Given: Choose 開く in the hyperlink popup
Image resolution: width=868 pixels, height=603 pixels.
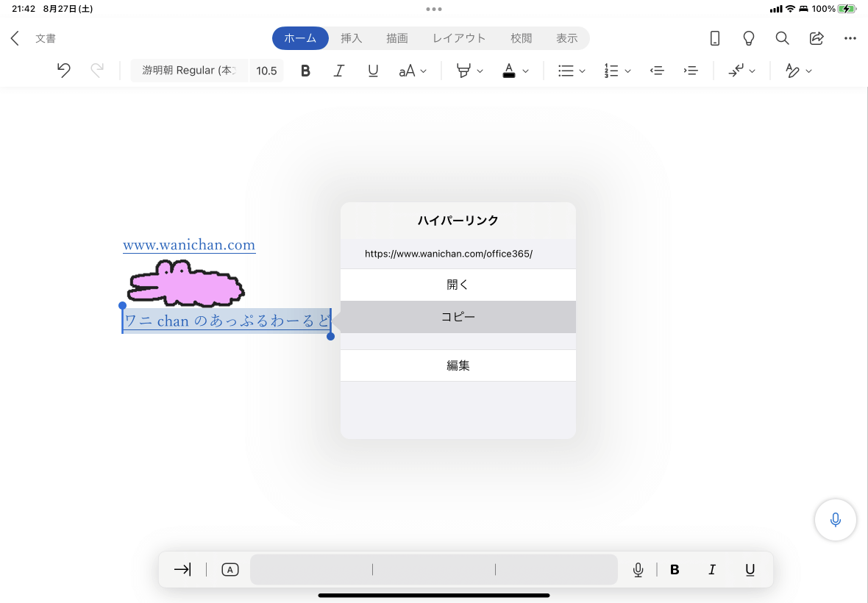Looking at the screenshot, I should 458,285.
